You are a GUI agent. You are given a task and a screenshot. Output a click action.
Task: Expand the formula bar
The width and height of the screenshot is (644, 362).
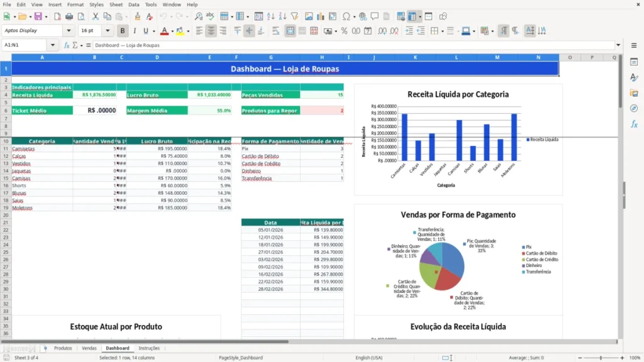618,45
